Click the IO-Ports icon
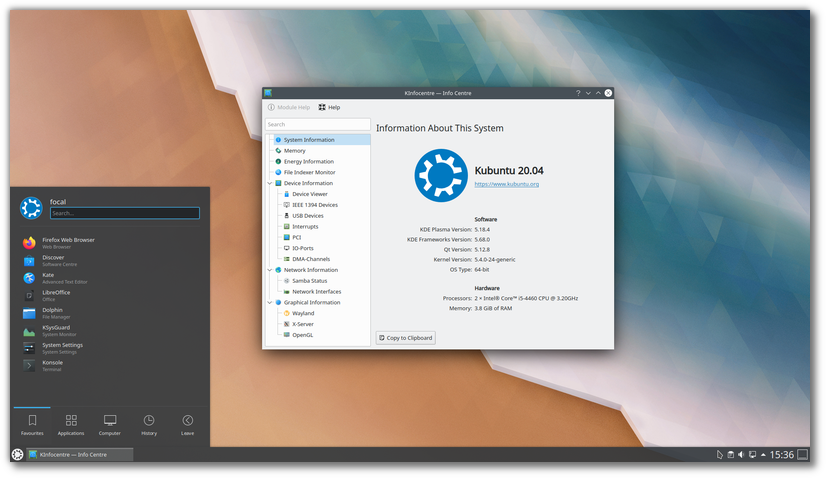The image size is (826, 478). point(287,248)
